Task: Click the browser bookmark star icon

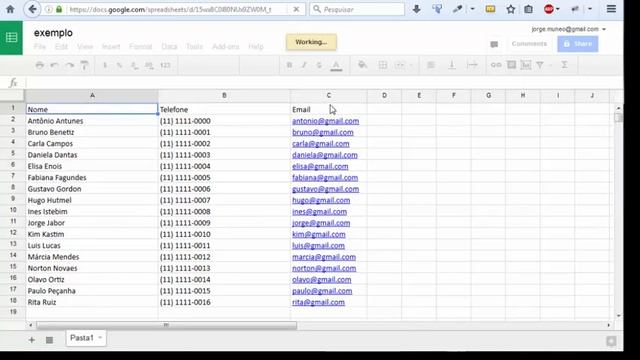Action: point(511,9)
